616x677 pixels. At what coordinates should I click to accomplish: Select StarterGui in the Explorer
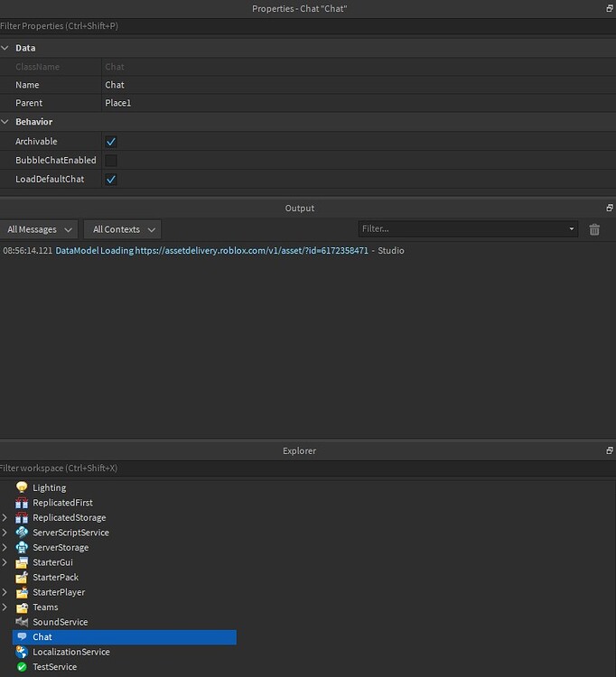click(x=52, y=562)
